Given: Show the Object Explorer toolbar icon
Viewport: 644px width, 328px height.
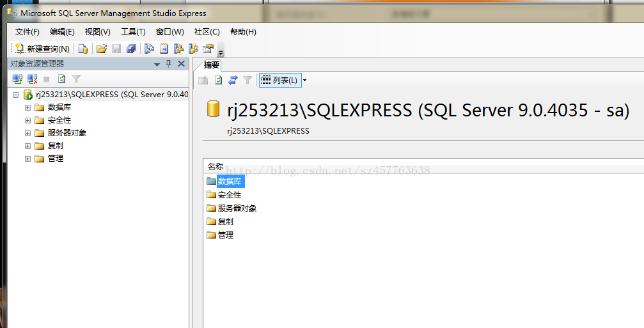Looking at the screenshot, I should click(x=178, y=49).
